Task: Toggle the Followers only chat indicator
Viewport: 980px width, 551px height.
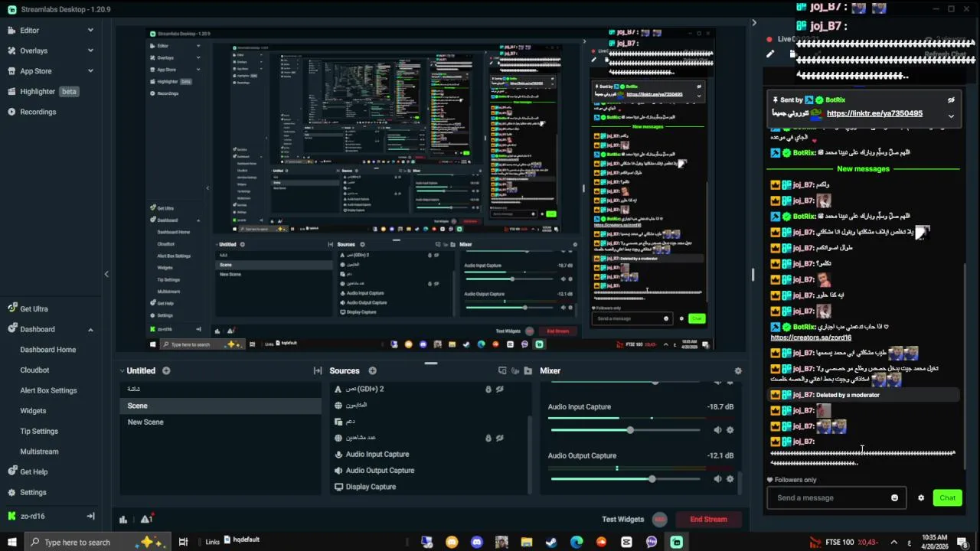Action: pos(792,480)
